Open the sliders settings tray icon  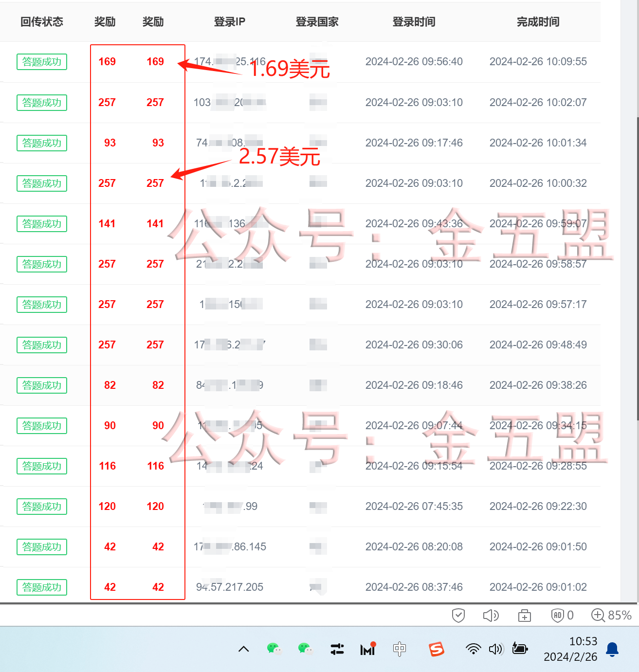click(337, 649)
